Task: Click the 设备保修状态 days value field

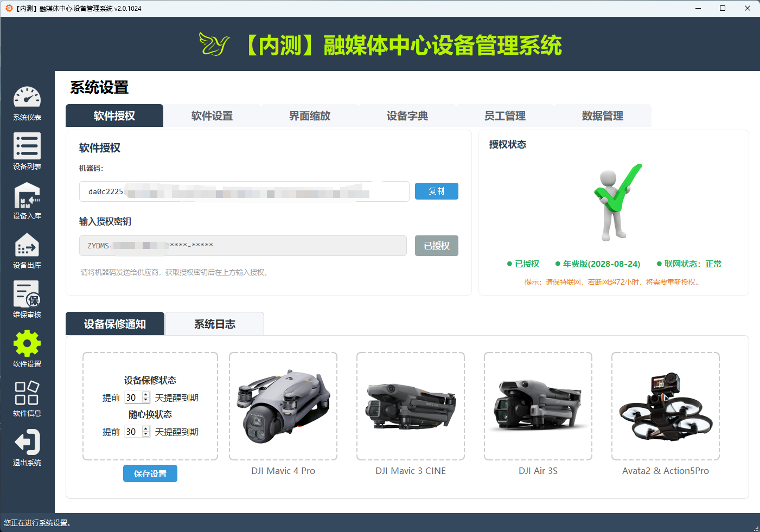Action: pyautogui.click(x=133, y=398)
